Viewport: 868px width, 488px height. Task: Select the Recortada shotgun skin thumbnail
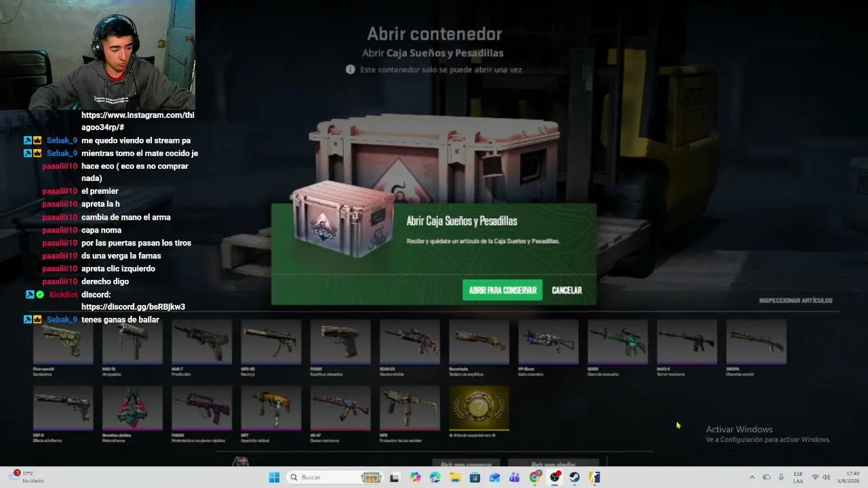tap(479, 342)
